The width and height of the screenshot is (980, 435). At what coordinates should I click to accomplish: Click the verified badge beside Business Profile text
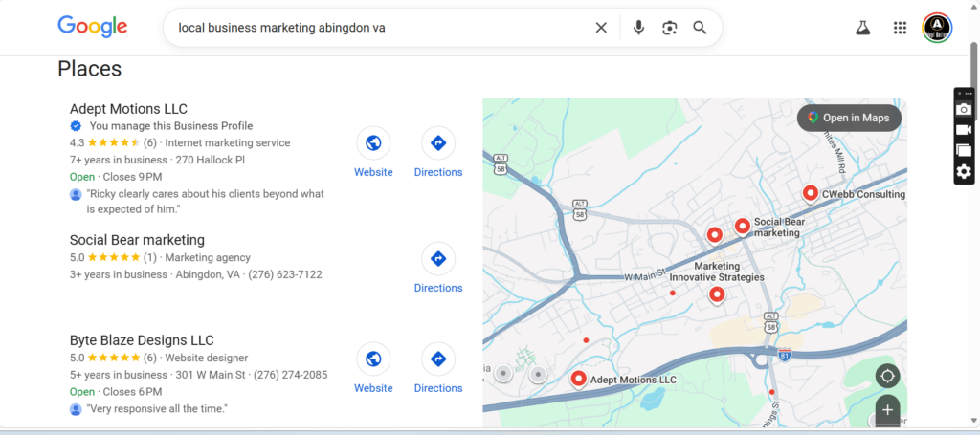coord(76,126)
